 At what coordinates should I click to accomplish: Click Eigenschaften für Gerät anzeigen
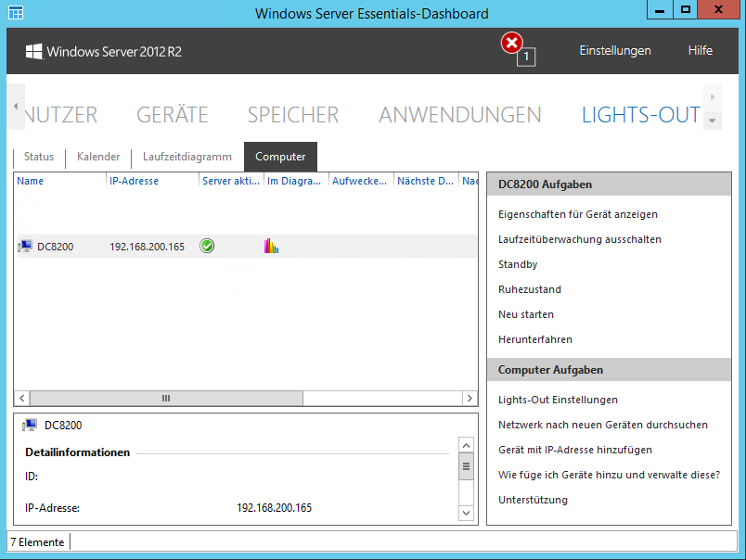[577, 214]
